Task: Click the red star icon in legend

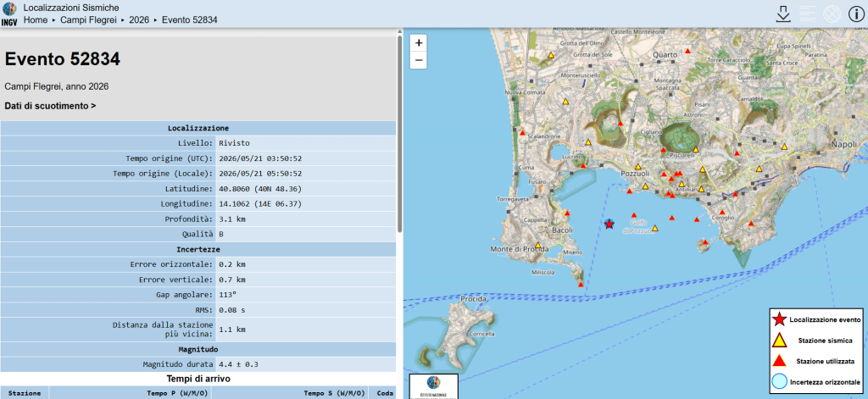Action: click(x=779, y=319)
